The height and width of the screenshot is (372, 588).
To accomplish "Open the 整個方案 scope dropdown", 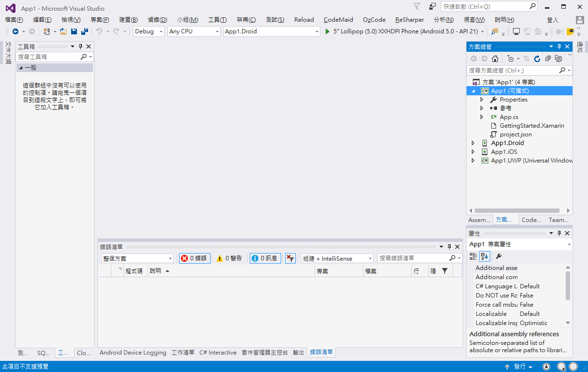I will point(137,258).
